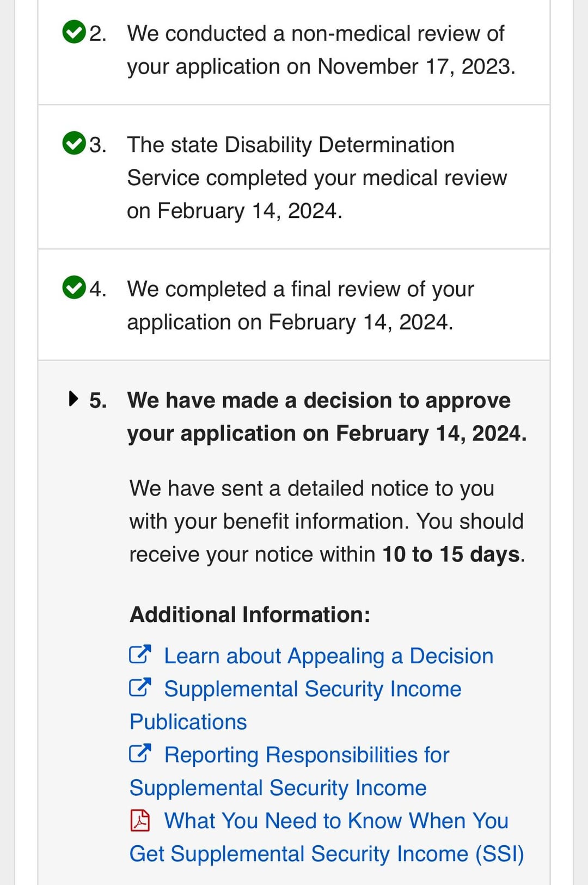Click the red PDF document icon
Image resolution: width=588 pixels, height=885 pixels.
(140, 820)
